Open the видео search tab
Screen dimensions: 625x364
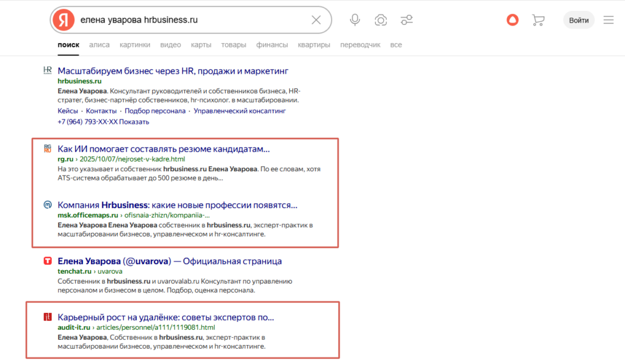170,45
